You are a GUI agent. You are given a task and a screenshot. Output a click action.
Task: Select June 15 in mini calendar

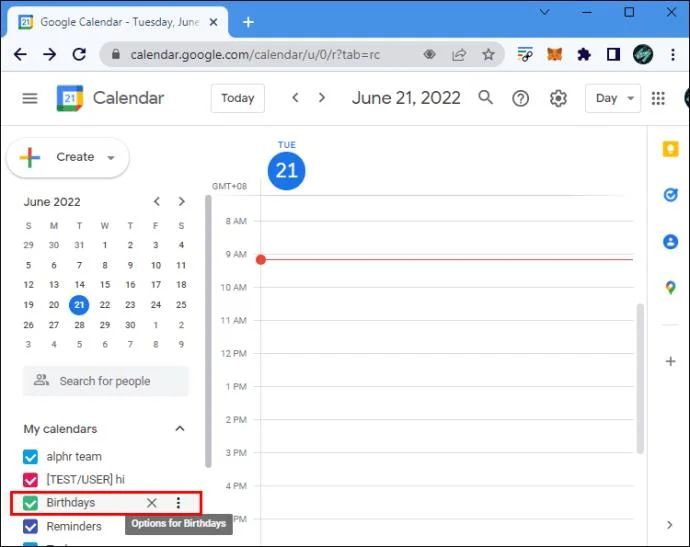pos(105,285)
